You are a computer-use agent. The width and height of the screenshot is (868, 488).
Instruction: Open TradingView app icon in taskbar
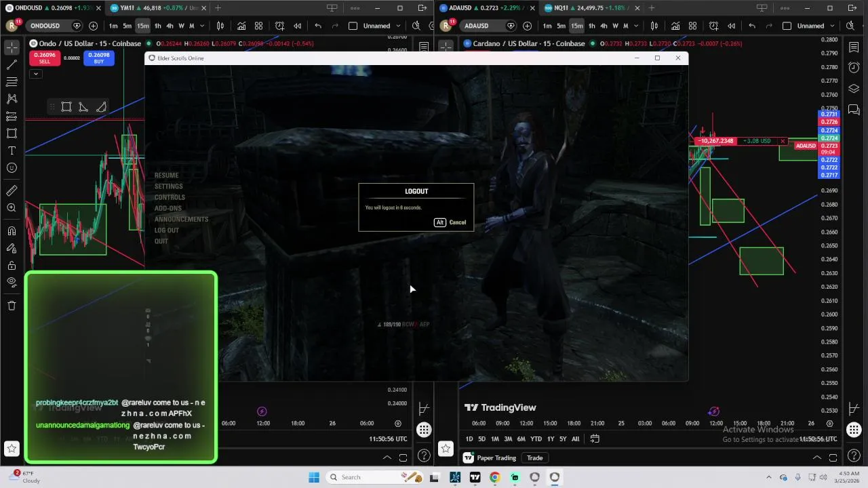475,477
